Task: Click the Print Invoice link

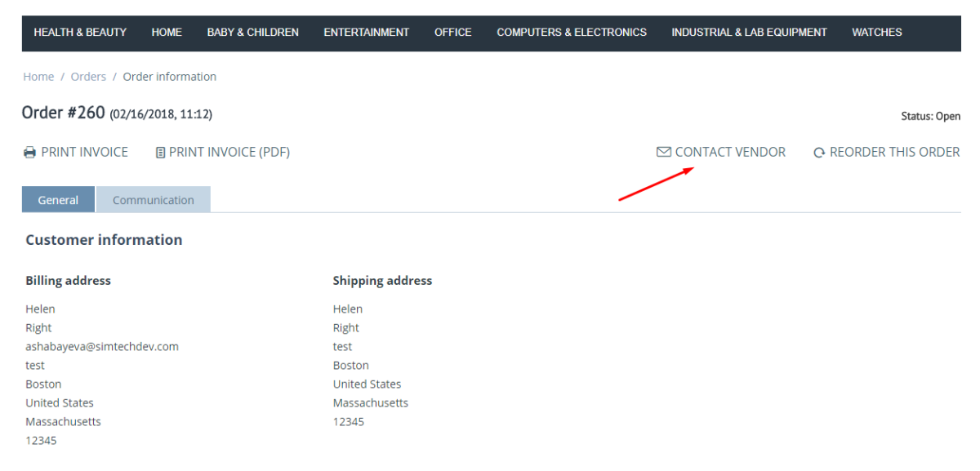Action: coord(76,153)
